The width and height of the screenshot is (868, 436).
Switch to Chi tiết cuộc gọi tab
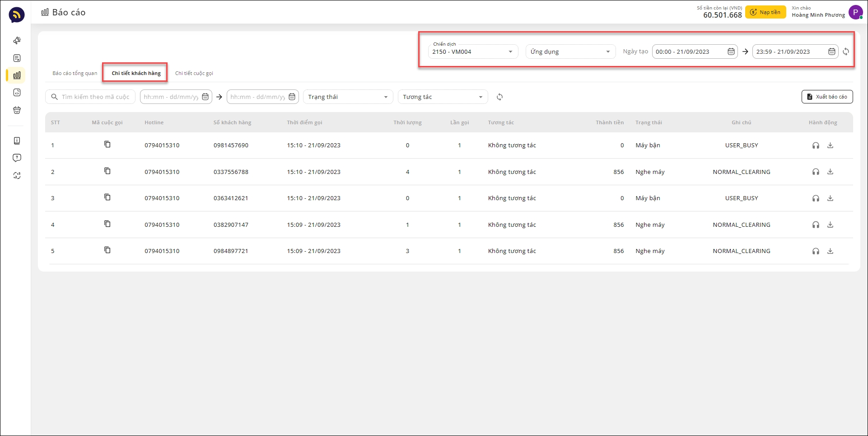(x=194, y=73)
